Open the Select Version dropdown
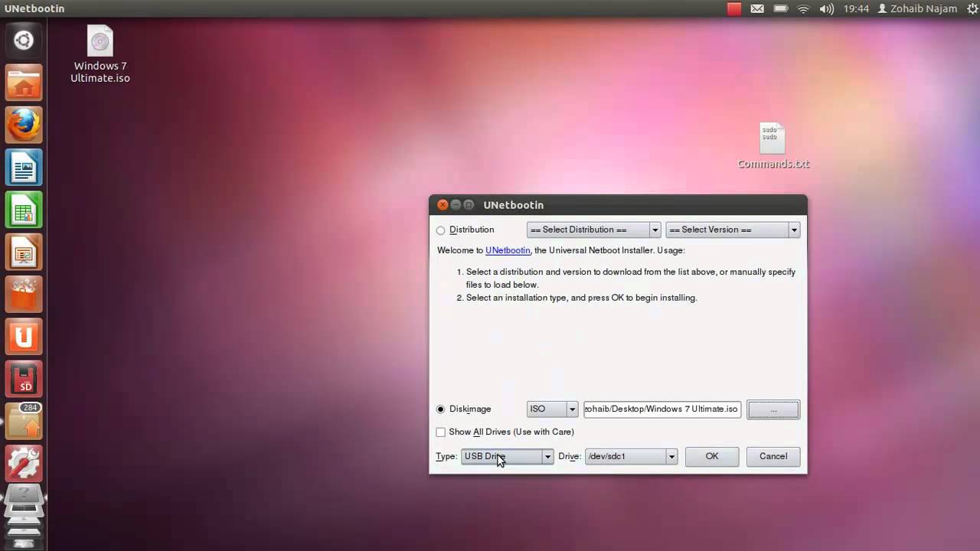Image resolution: width=980 pixels, height=551 pixels. [733, 230]
